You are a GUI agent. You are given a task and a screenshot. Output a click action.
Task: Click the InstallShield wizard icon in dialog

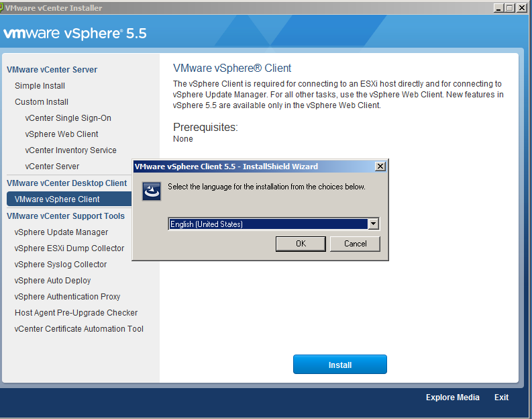[152, 191]
